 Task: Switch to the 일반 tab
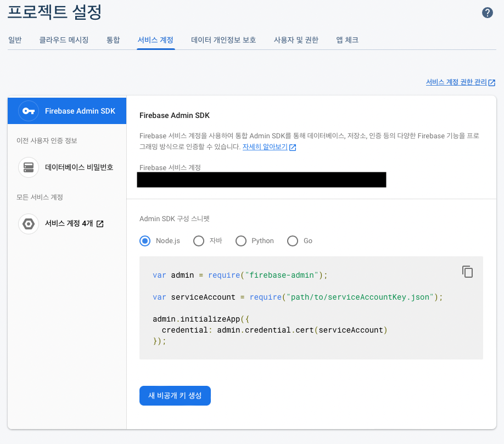15,40
